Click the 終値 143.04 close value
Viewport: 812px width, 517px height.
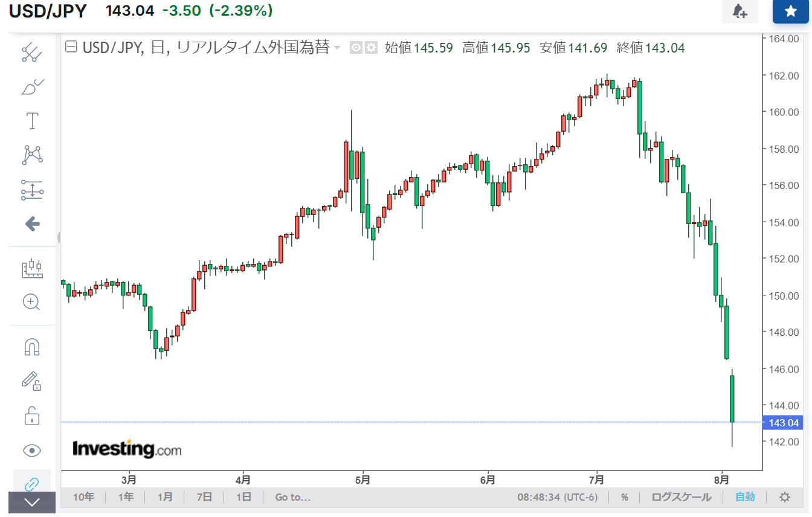click(651, 48)
